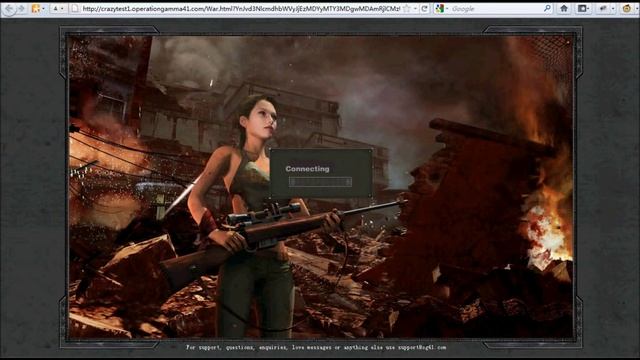
Task: Expand the bookmarks button dropdown arrow
Action: (43, 9)
